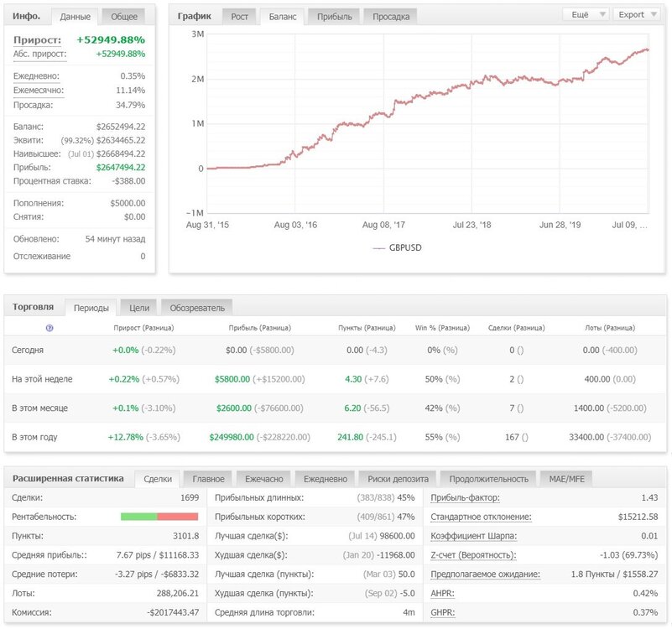Image resolution: width=672 pixels, height=629 pixels.
Task: Select the В этом году row label
Action: [x=34, y=438]
